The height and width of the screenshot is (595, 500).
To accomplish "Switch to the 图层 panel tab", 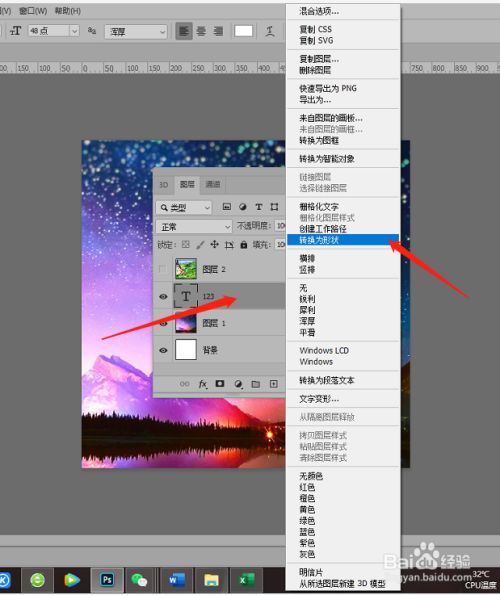I will [187, 184].
